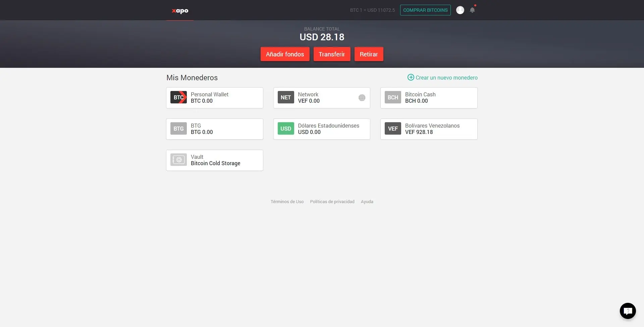Click the Xapo logo
Screen dimensions: 644x327
(x=180, y=11)
